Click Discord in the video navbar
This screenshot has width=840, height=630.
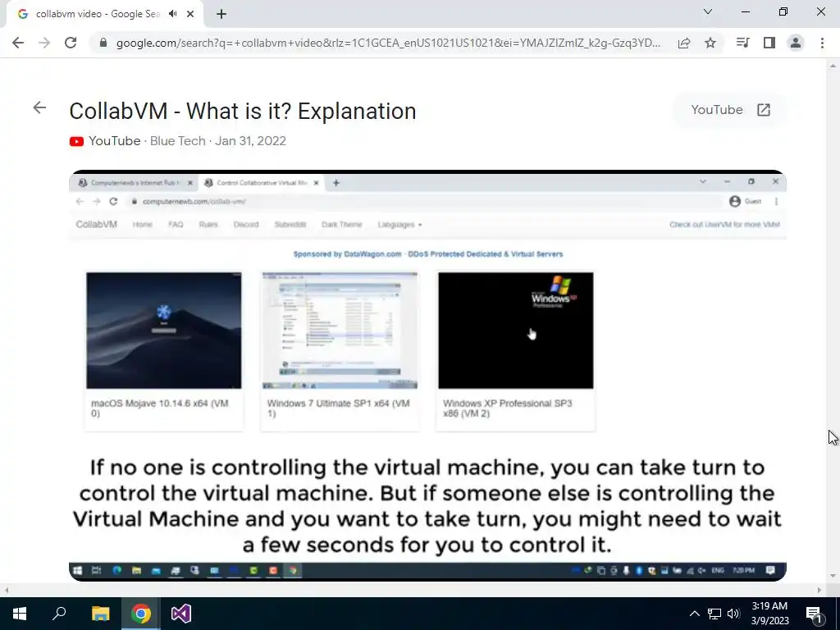[246, 225]
